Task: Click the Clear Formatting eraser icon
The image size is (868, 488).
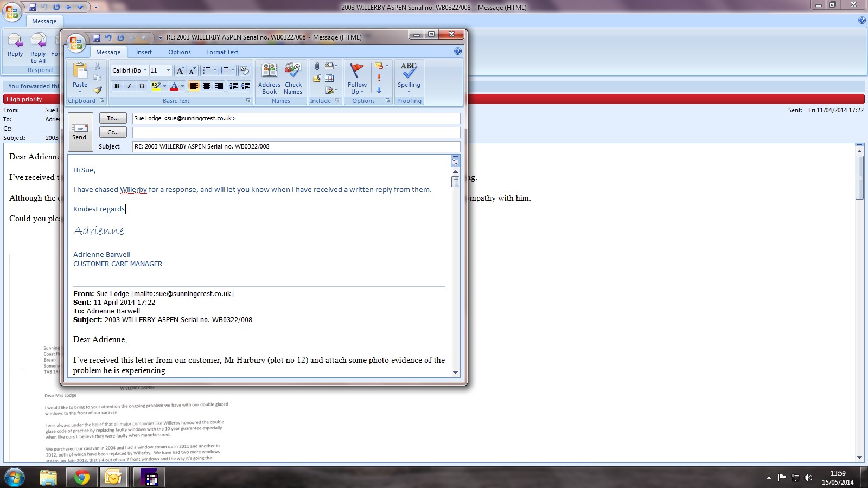Action: (245, 70)
